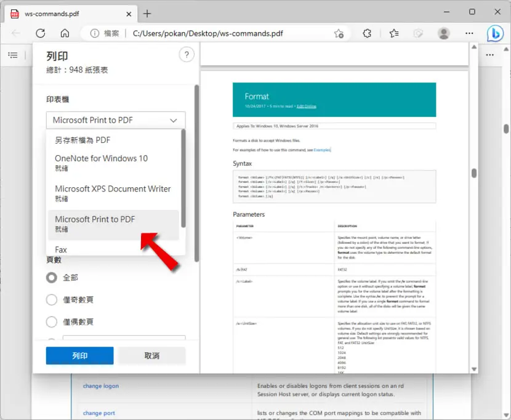
Task: Open the Bing chat sidebar icon
Action: pos(495,33)
